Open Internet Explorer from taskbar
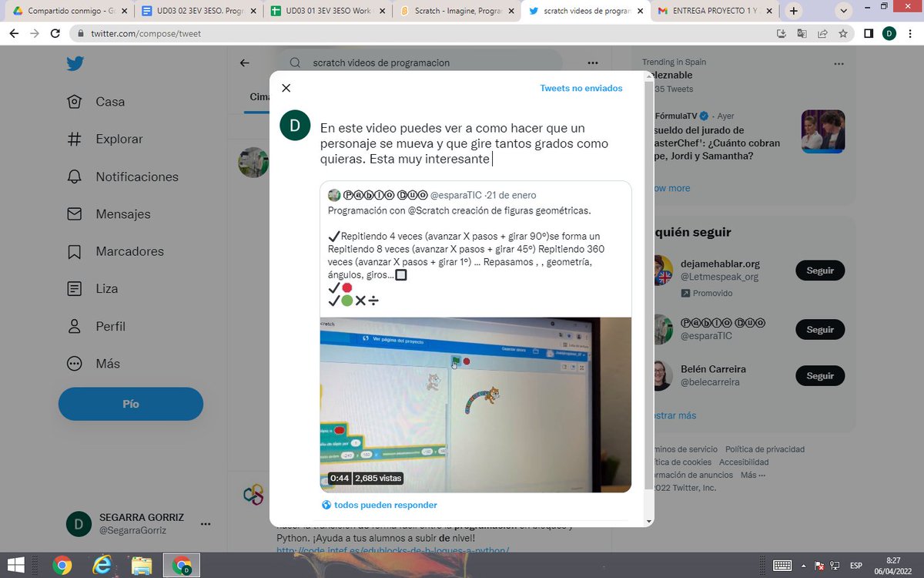The width and height of the screenshot is (924, 578). tap(102, 566)
